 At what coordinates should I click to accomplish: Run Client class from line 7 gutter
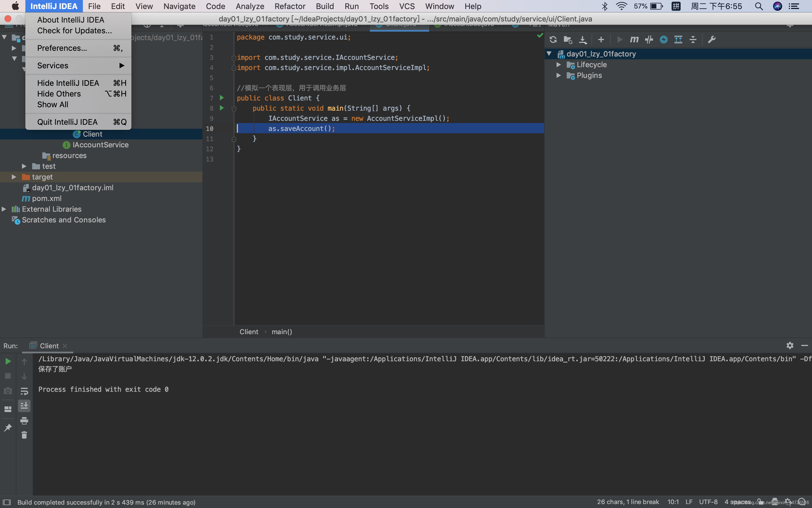(222, 98)
